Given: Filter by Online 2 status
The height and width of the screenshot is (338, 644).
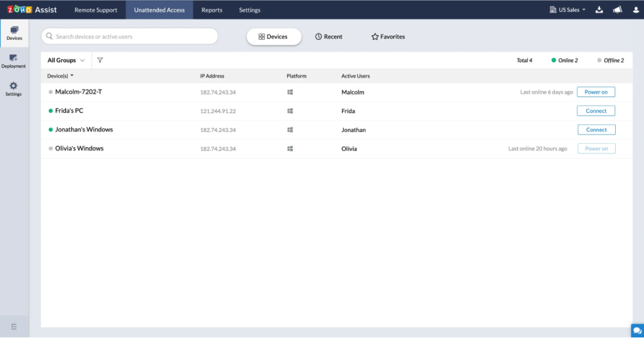Looking at the screenshot, I should (x=564, y=61).
